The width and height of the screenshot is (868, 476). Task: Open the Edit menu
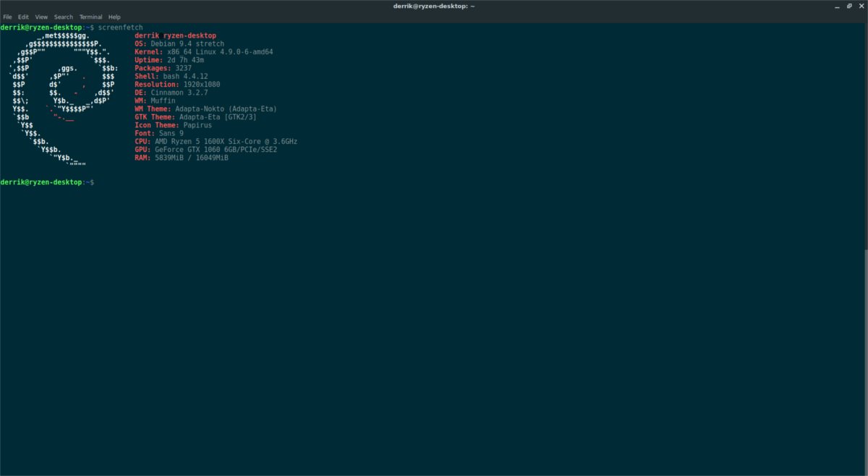(24, 17)
